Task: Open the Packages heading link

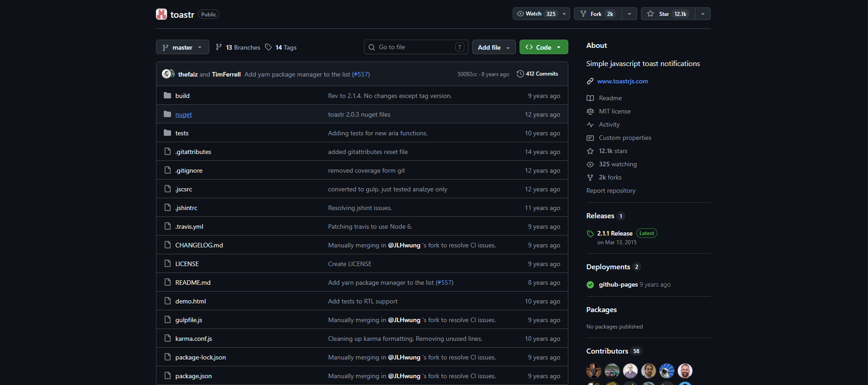Action: [x=601, y=310]
